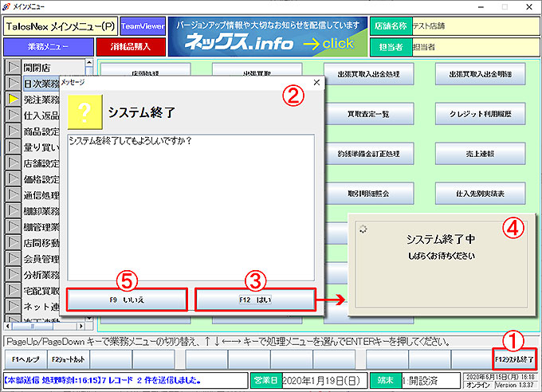Image resolution: width=542 pixels, height=392 pixels.
Task: Click the TalosNex メインメニュー(P) title label
Action: click(61, 26)
